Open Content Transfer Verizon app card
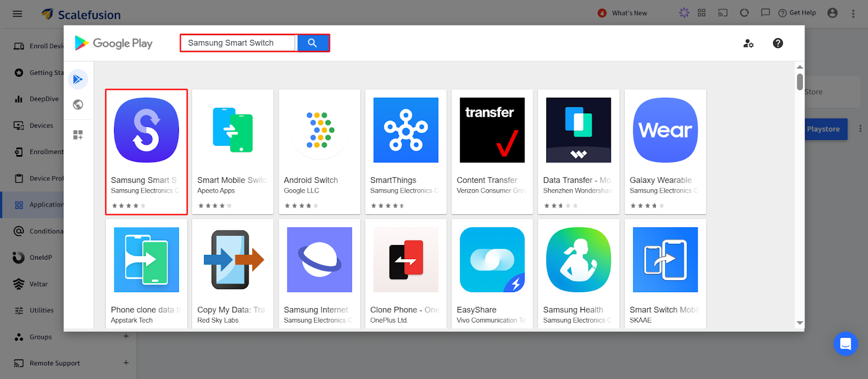868x379 pixels. [492, 152]
